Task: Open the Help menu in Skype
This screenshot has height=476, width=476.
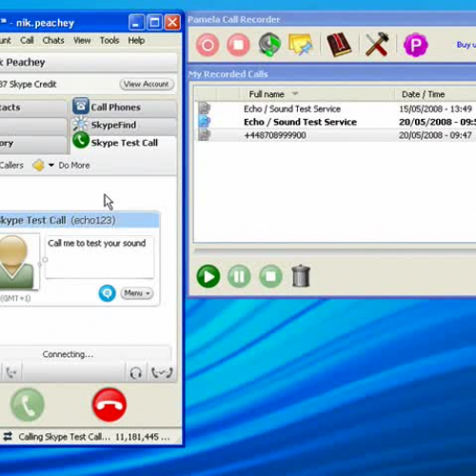Action: pyautogui.click(x=136, y=40)
